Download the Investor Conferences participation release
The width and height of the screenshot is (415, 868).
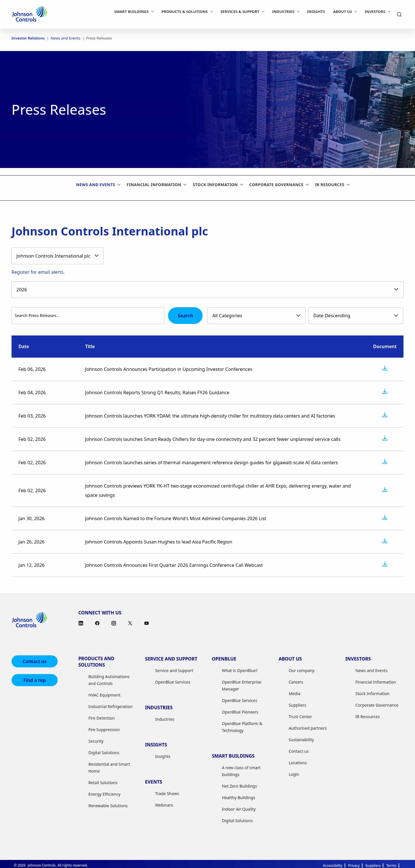384,368
